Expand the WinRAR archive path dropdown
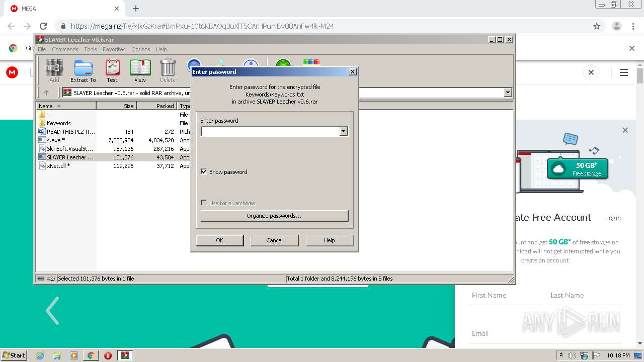Viewport: 644px width, 362px height. click(508, 93)
